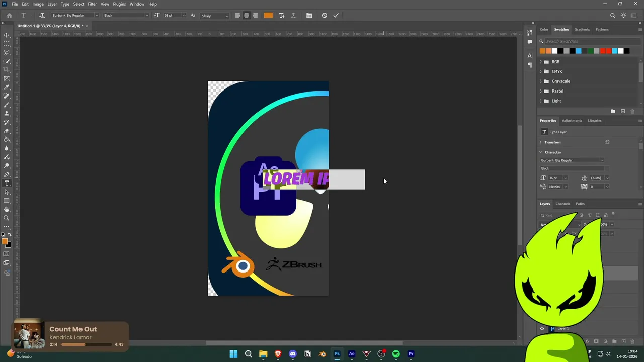Toggle text orientation in options bar

coord(42,15)
